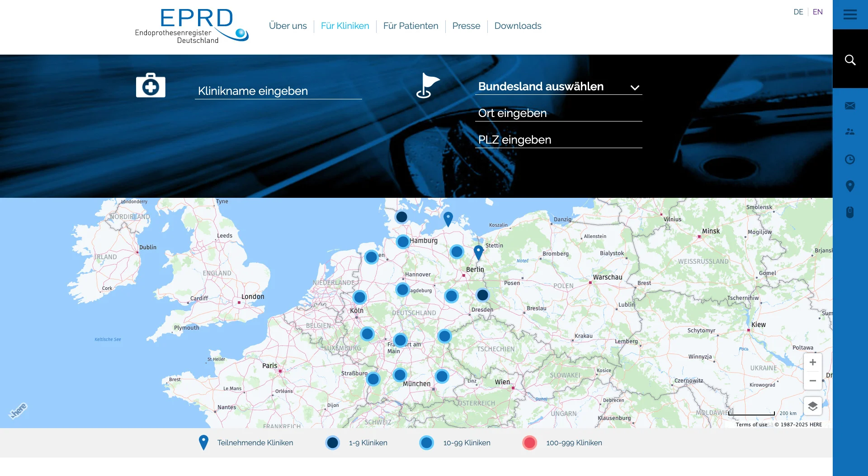
Task: Click into the PLZ eingeben field
Action: point(558,140)
